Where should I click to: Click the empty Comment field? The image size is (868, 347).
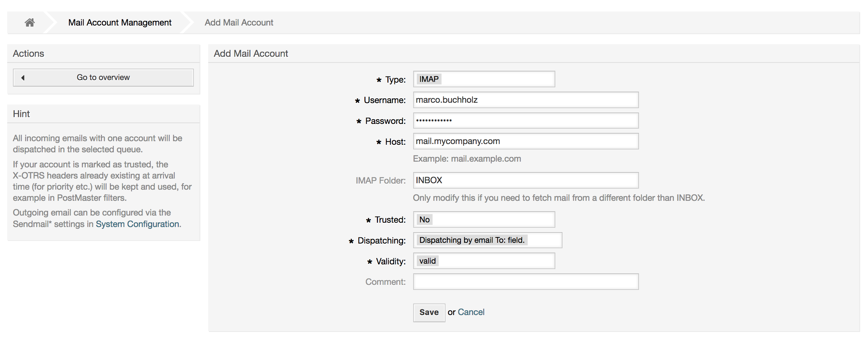525,282
